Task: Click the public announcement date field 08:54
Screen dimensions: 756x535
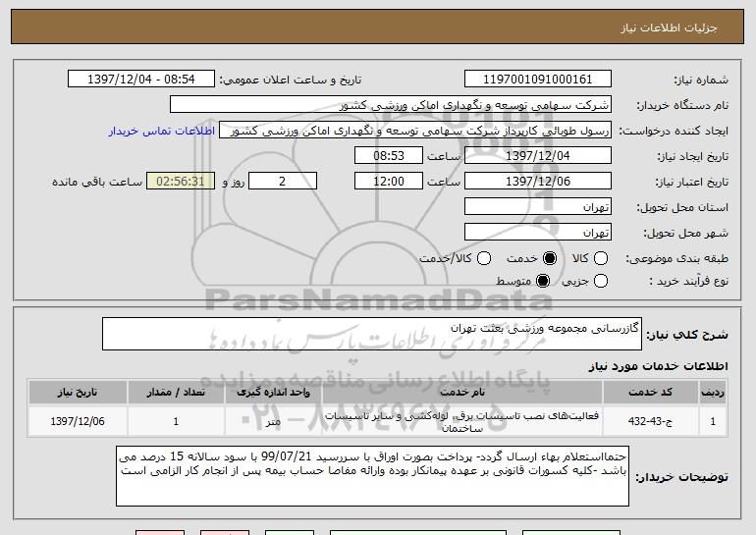Action: [x=141, y=80]
